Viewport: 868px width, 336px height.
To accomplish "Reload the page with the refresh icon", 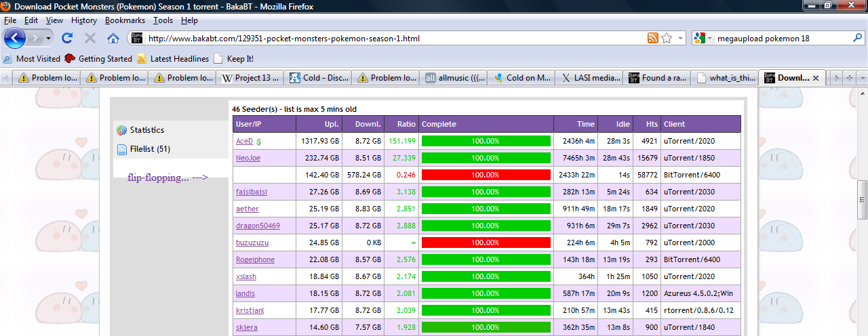I will pyautogui.click(x=67, y=39).
